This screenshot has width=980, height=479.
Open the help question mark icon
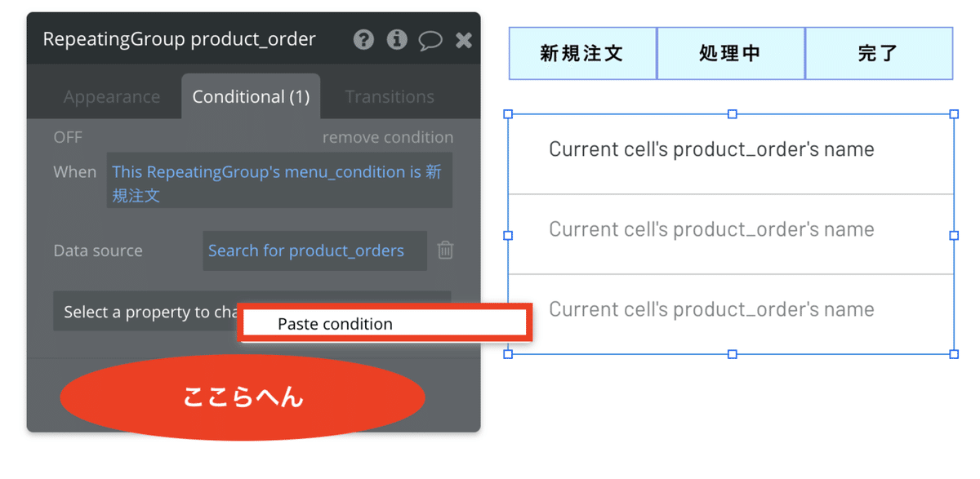[x=364, y=39]
